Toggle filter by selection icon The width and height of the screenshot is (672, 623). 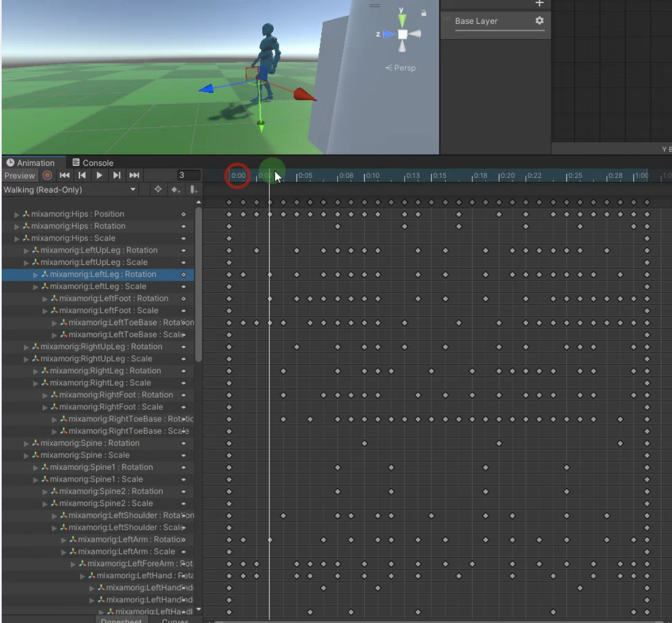(x=158, y=190)
